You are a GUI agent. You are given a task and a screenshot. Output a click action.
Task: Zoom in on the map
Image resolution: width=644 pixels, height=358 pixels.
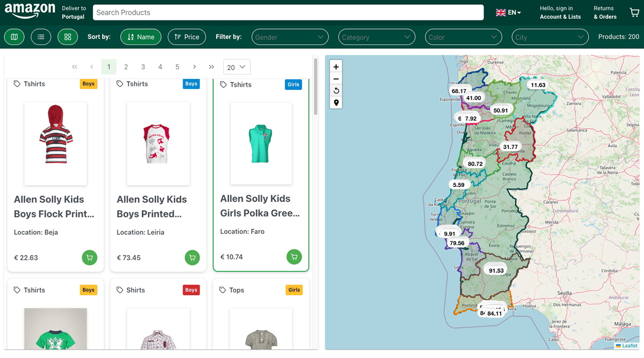point(336,67)
